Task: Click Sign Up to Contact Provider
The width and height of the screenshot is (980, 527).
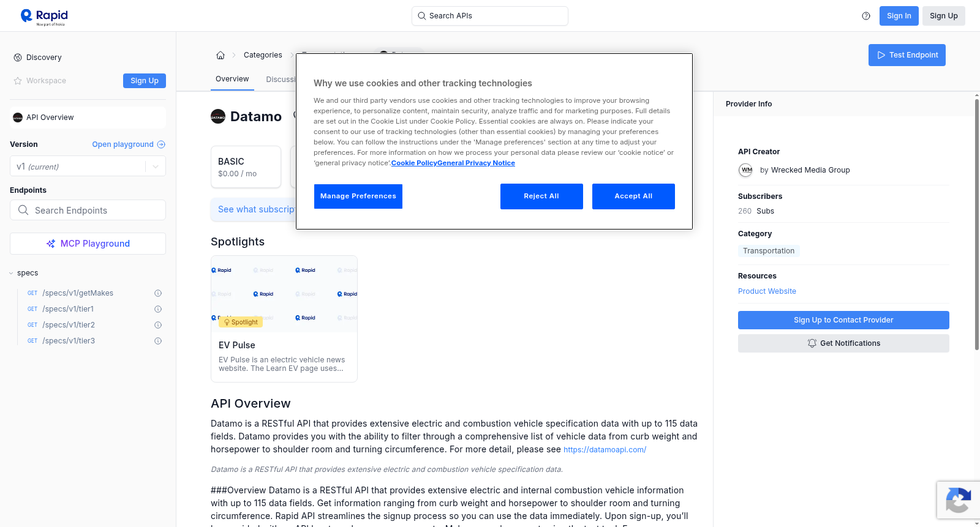Action: click(843, 320)
